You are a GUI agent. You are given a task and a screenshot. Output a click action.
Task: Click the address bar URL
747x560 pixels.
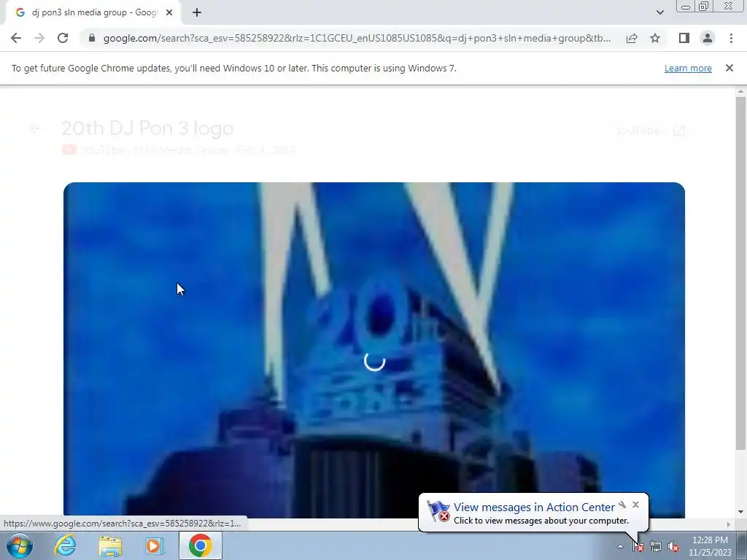(357, 38)
